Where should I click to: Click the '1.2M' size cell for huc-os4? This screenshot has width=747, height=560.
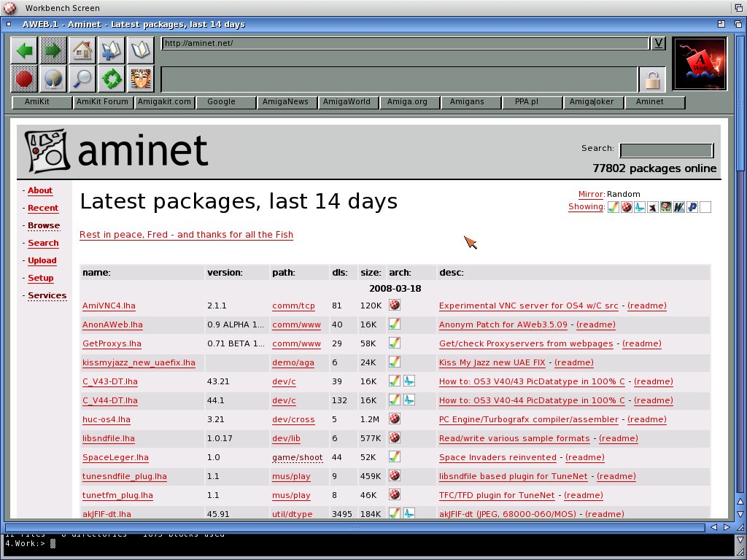(370, 419)
